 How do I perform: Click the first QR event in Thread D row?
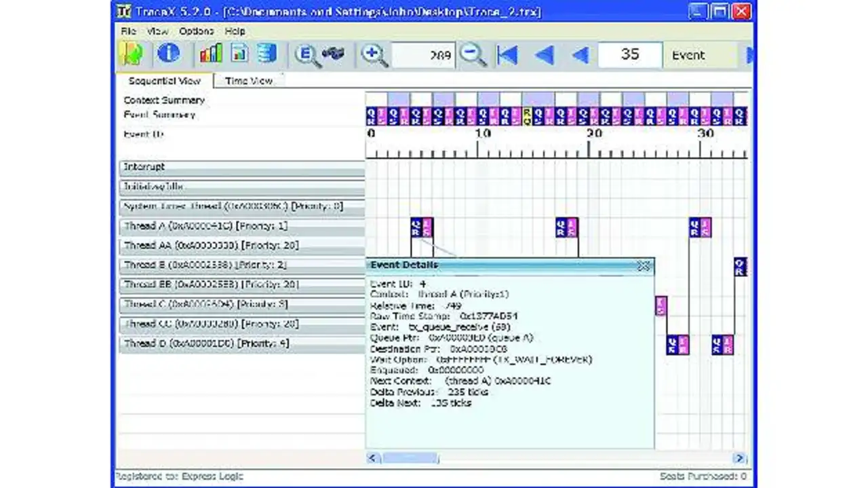673,345
